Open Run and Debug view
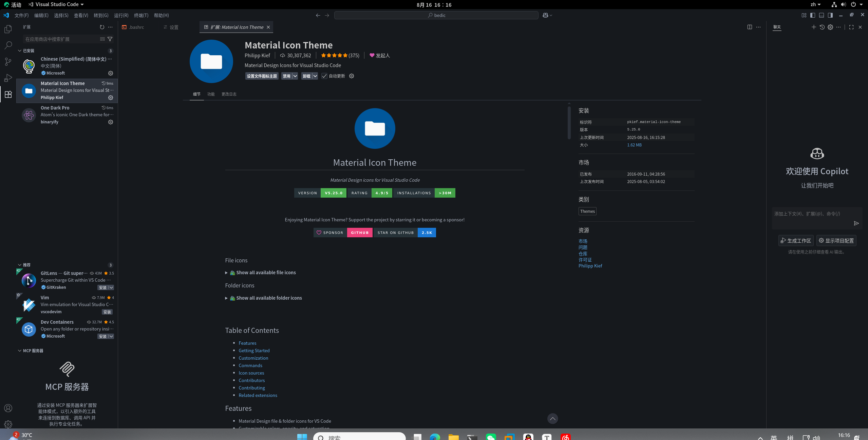 [8, 78]
